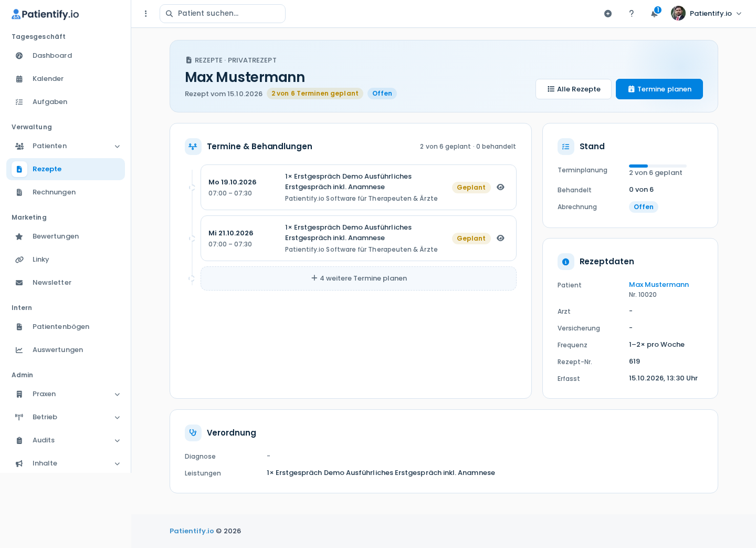The image size is (756, 548).
Task: Click the Dashboard sidebar icon
Action: point(19,56)
